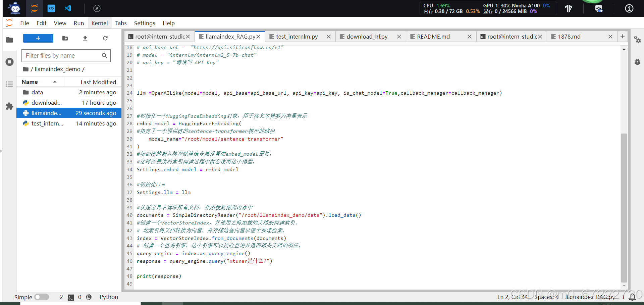644x305 pixels.
Task: Open the table of contents panel
Action: [x=9, y=84]
